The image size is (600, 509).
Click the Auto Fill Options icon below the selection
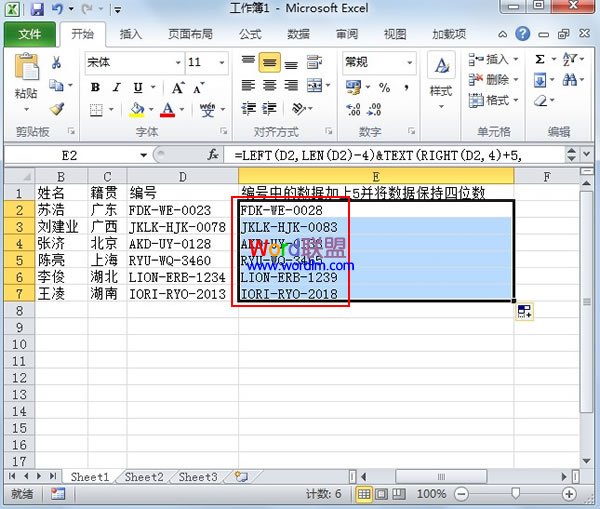524,312
